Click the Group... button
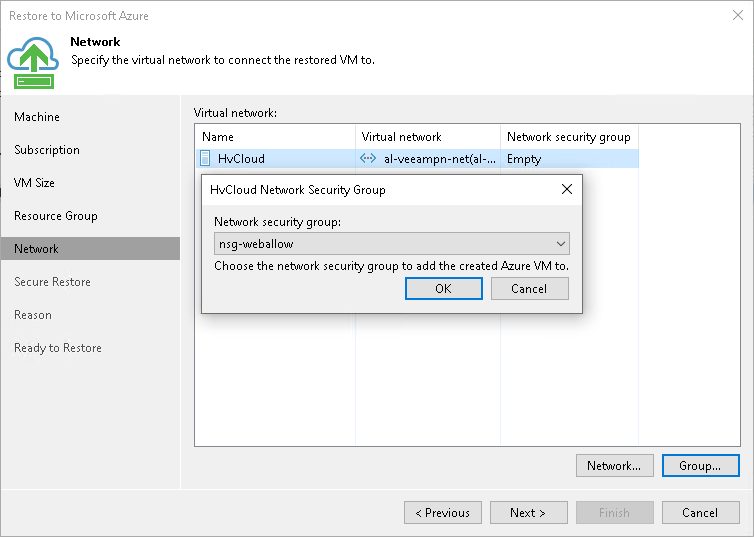 (x=700, y=465)
